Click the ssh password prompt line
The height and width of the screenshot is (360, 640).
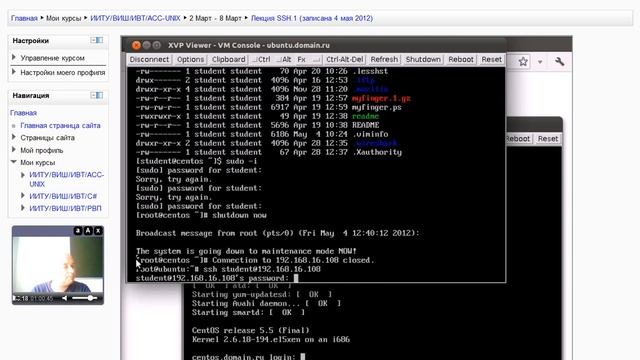217,278
